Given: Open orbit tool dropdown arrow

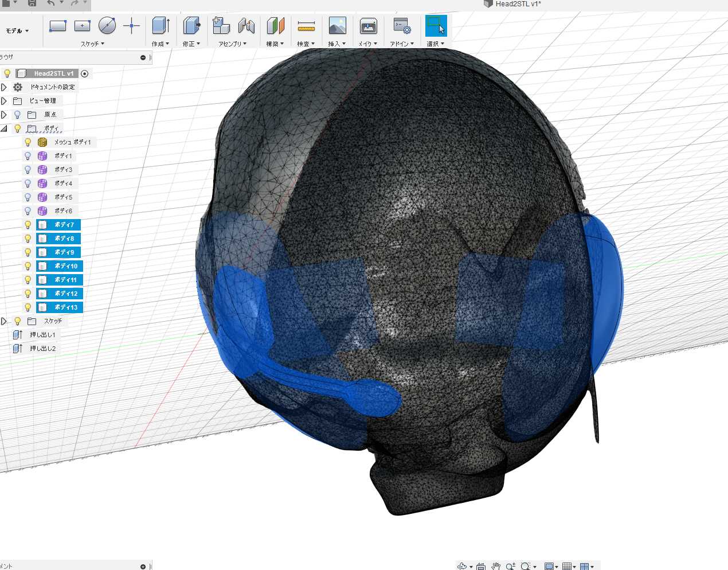Looking at the screenshot, I should tap(471, 567).
